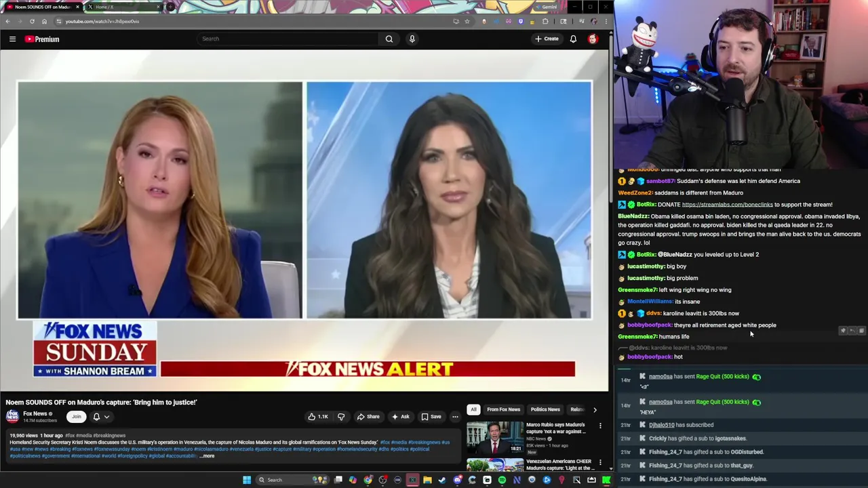Save the video to a playlist

431,417
